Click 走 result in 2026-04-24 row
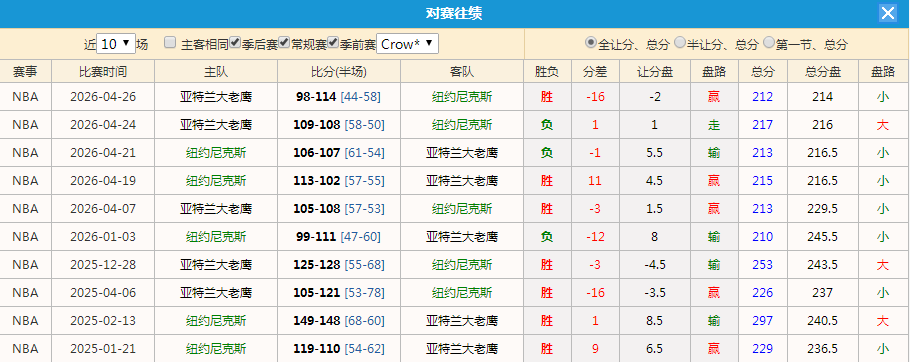This screenshot has width=910, height=362. 713,125
